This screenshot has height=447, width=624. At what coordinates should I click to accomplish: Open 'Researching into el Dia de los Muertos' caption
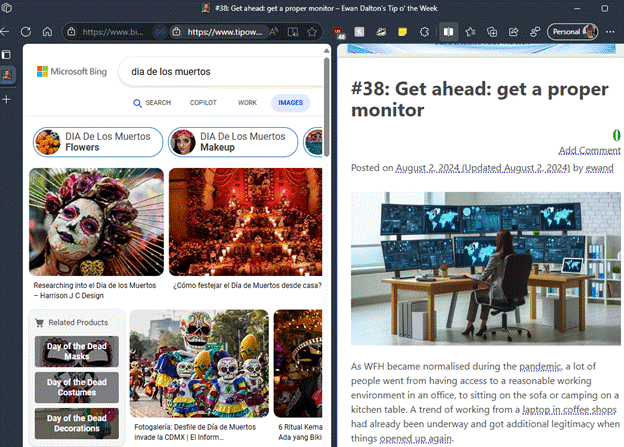pos(95,291)
